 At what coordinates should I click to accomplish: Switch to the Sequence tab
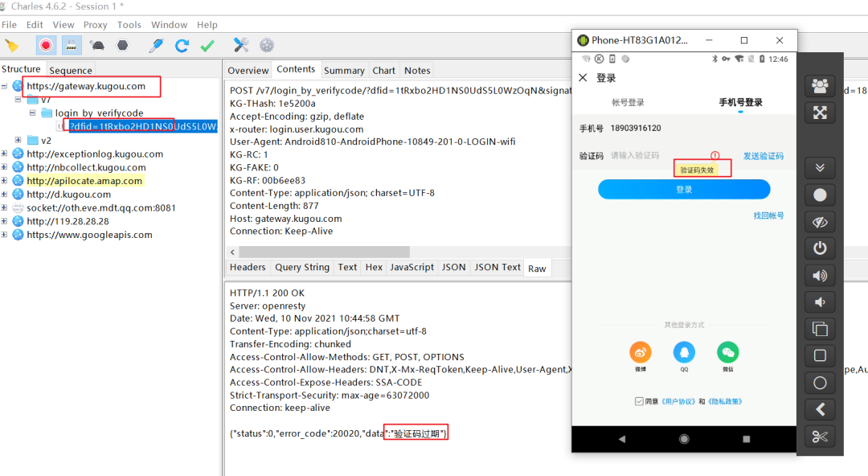(70, 71)
